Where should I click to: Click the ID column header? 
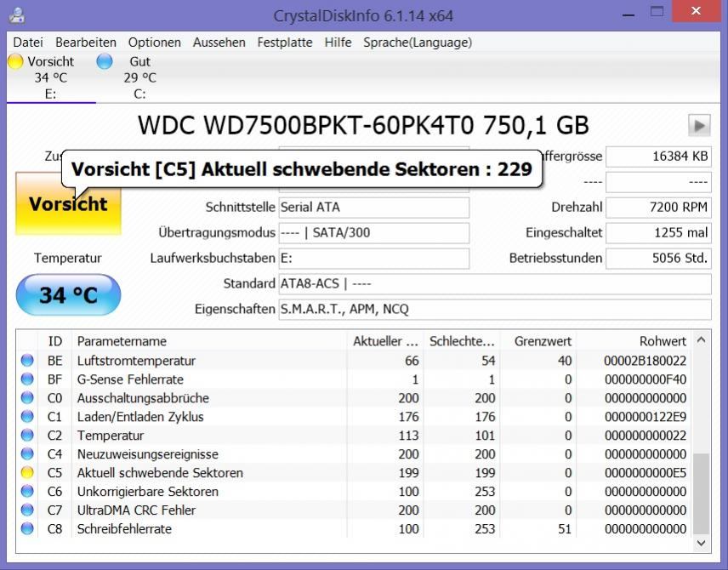pyautogui.click(x=54, y=341)
